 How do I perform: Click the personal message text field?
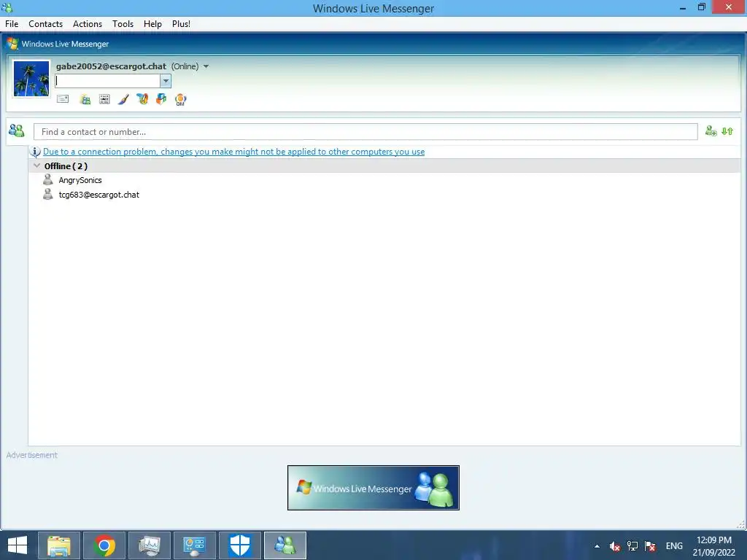point(108,81)
